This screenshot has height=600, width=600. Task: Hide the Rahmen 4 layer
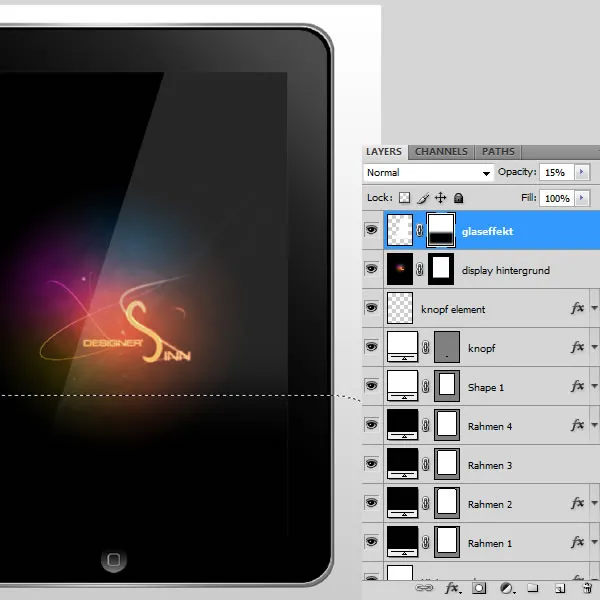point(371,425)
